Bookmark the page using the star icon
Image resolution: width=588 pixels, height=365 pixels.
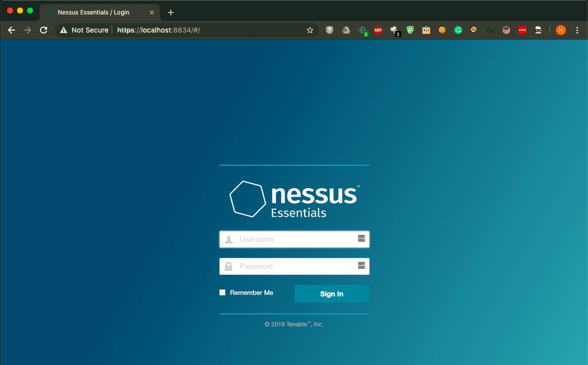[310, 30]
